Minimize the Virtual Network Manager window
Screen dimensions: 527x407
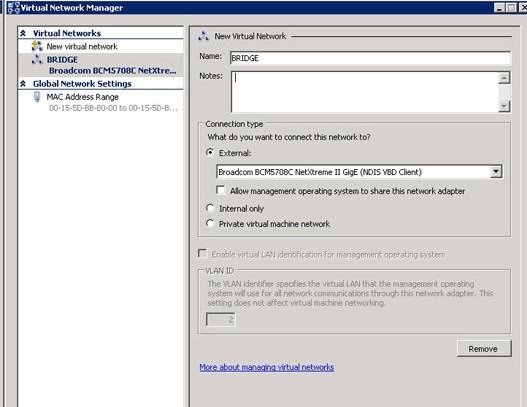click(x=499, y=8)
